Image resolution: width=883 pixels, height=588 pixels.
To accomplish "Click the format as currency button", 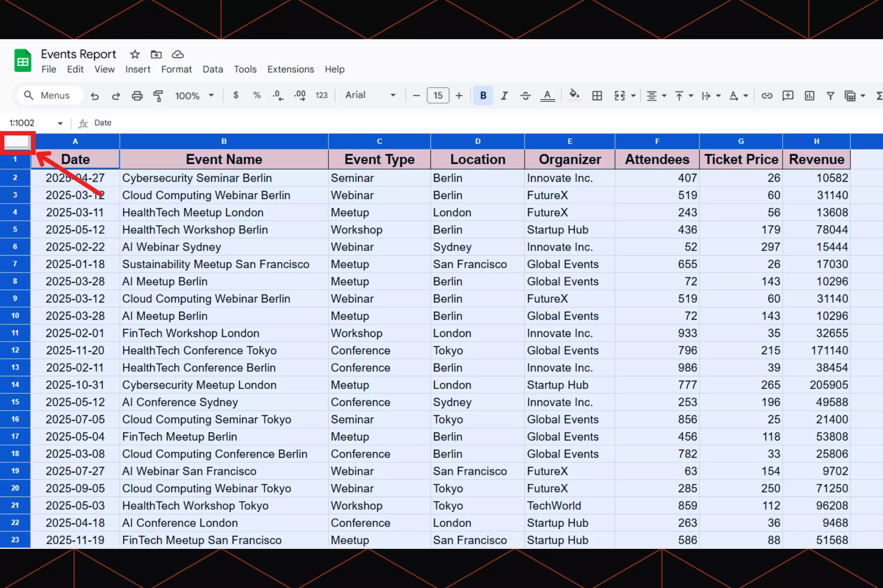I will pos(236,95).
